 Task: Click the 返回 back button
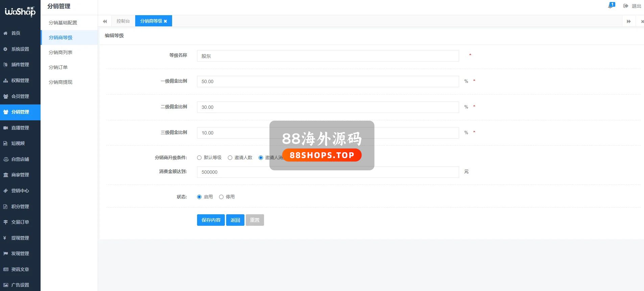[x=235, y=220]
